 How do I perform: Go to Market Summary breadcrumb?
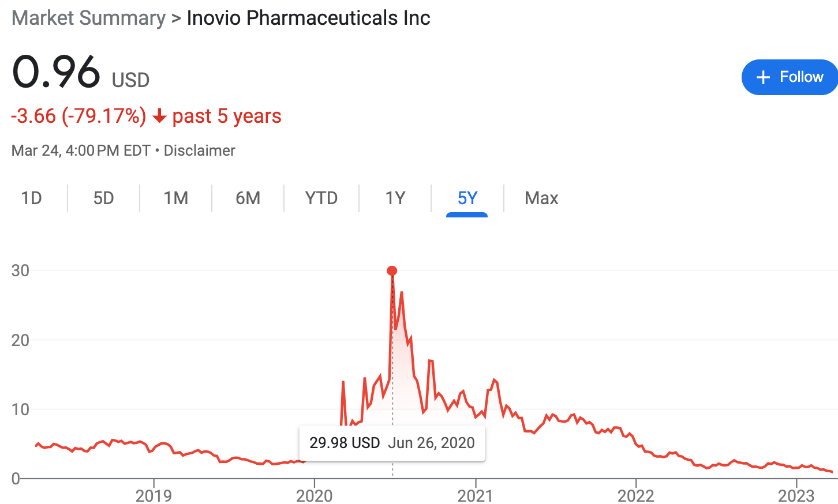point(89,18)
